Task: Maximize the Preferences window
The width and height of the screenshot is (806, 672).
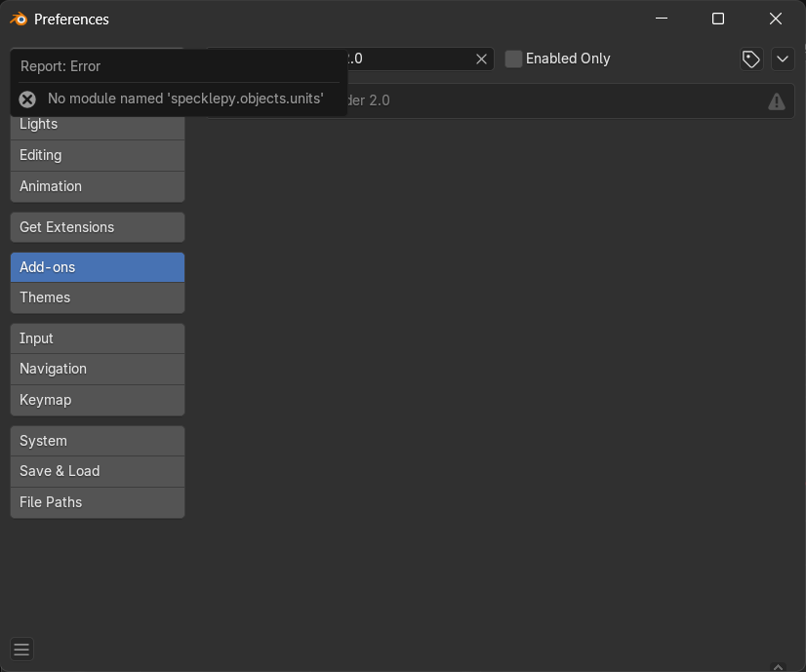Action: [x=718, y=19]
